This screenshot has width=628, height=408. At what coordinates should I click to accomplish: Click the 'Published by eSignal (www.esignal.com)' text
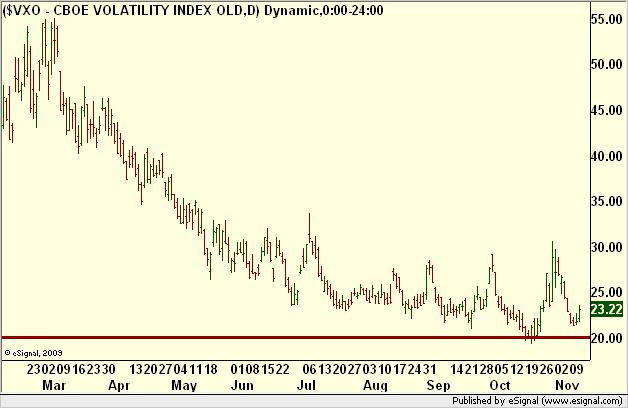pos(537,401)
